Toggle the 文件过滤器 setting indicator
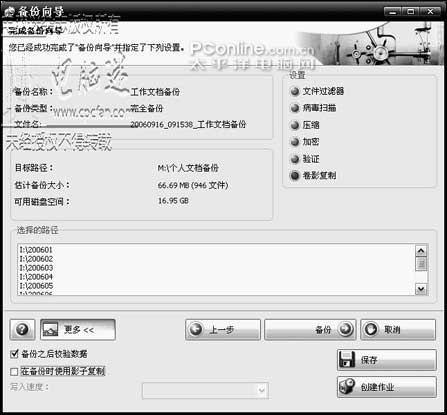The image size is (447, 415). [295, 91]
